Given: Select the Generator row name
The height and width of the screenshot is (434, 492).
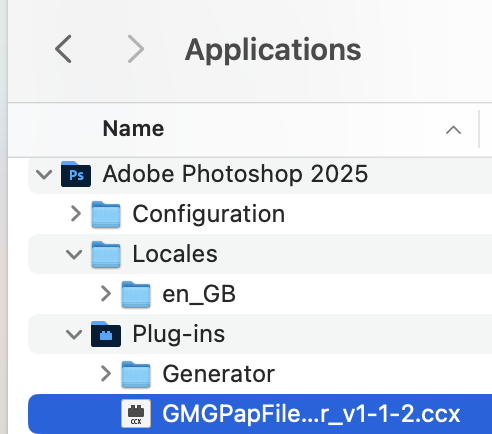Looking at the screenshot, I should [219, 374].
